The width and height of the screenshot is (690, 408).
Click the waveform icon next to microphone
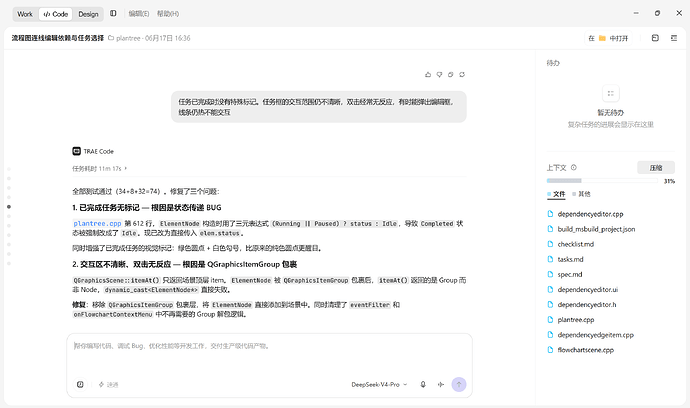click(440, 384)
